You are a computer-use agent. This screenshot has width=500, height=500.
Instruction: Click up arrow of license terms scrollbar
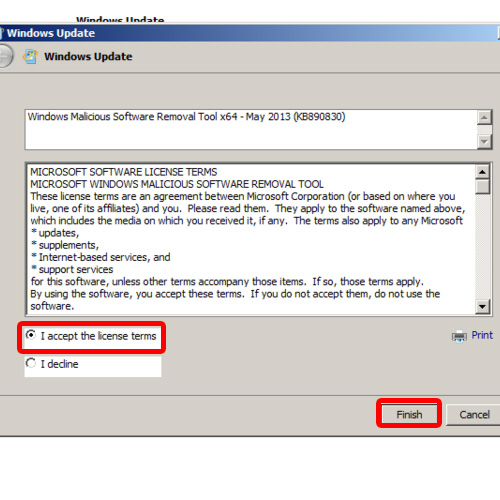(x=482, y=172)
